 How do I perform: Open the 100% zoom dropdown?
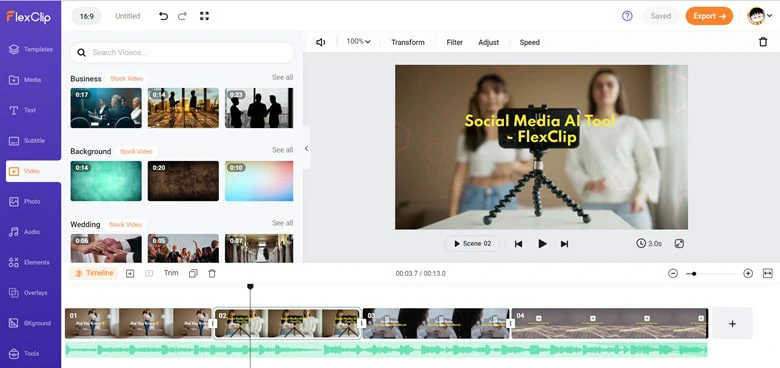click(359, 42)
